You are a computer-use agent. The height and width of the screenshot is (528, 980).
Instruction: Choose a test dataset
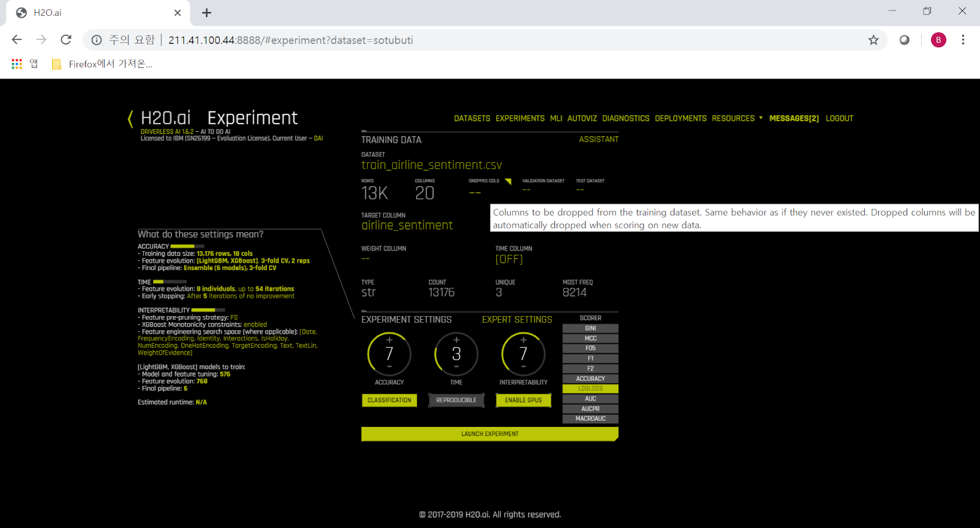point(580,190)
